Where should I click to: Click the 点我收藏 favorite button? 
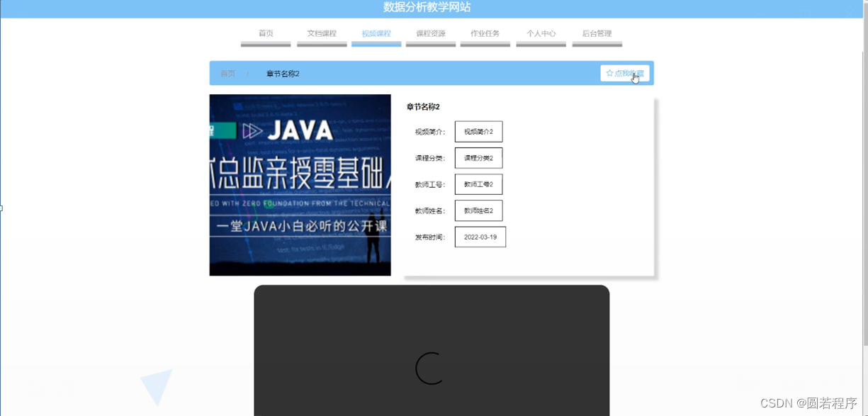pyautogui.click(x=626, y=72)
